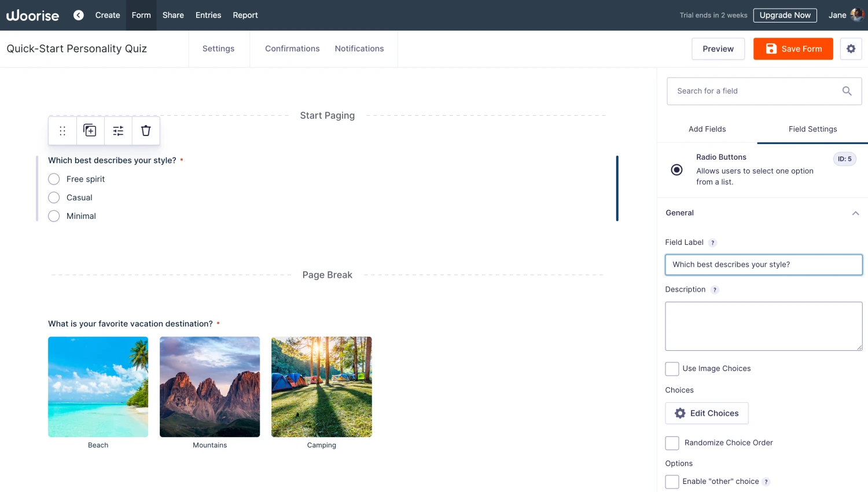Viewport: 868px width, 492px height.
Task: Open the Notifications tab
Action: (x=359, y=49)
